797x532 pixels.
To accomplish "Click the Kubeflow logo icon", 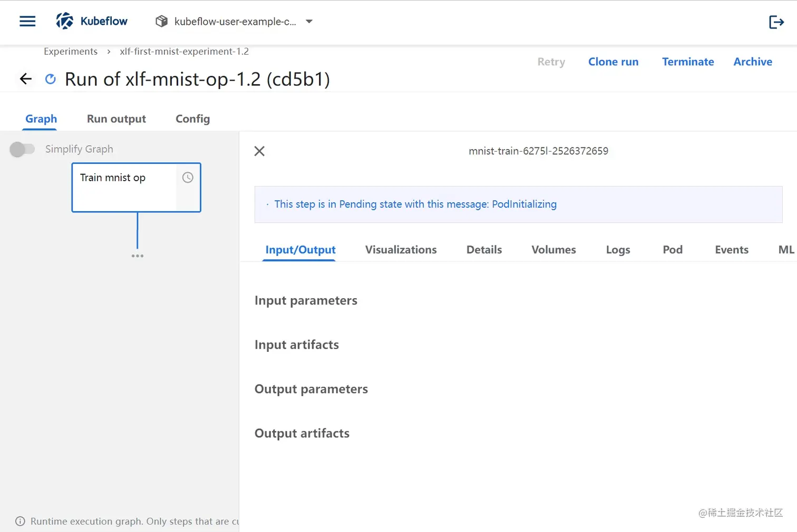I will pyautogui.click(x=65, y=21).
